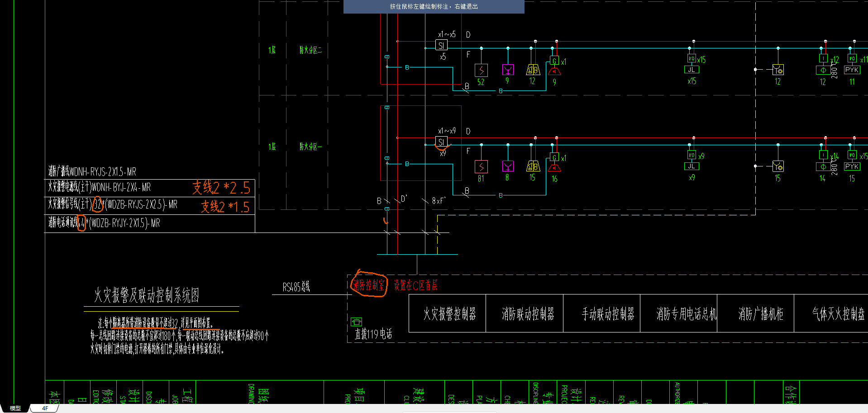The width and height of the screenshot is (868, 413).
Task: Select the hydrant button symbol labeled 15
Action: [x=778, y=166]
